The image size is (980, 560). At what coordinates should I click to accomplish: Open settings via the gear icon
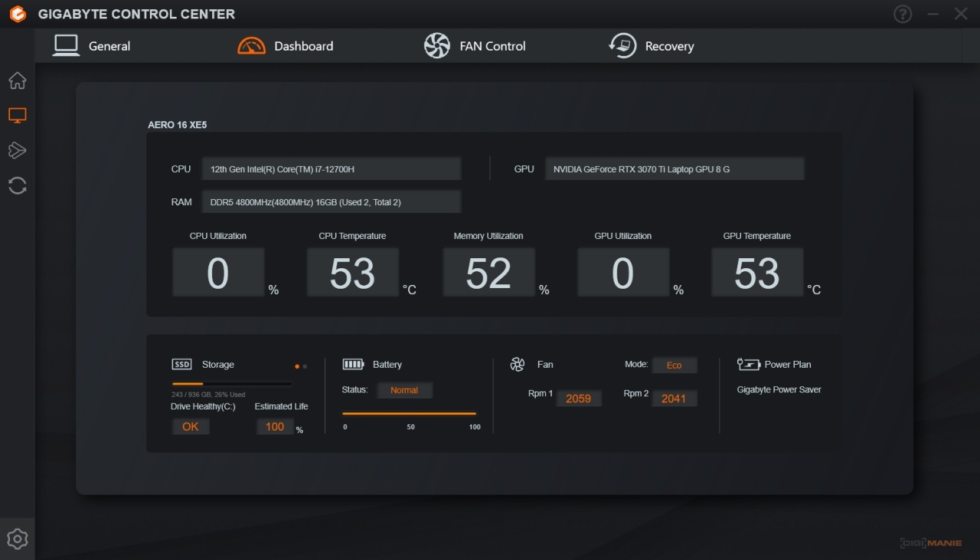pos(17,539)
